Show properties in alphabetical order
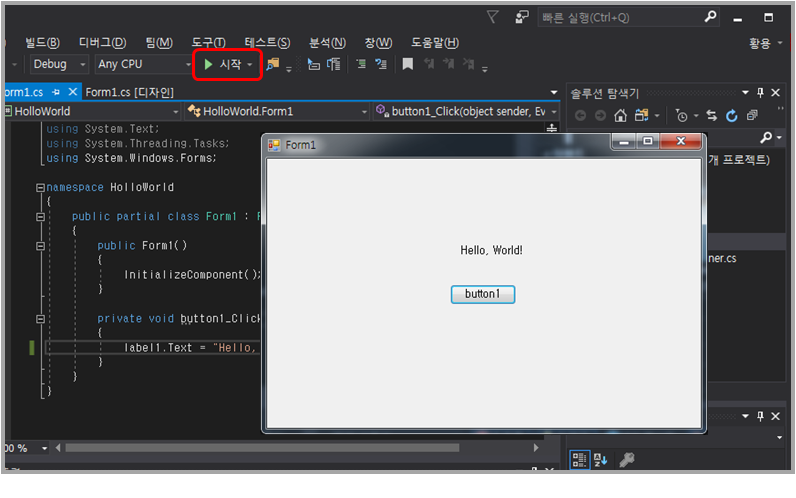This screenshot has width=796, height=498. [601, 459]
